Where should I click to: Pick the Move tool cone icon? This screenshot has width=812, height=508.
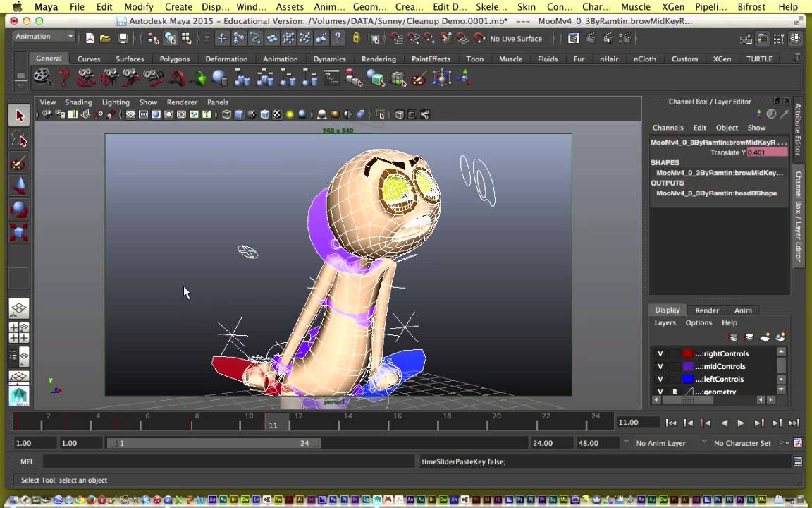pos(19,186)
